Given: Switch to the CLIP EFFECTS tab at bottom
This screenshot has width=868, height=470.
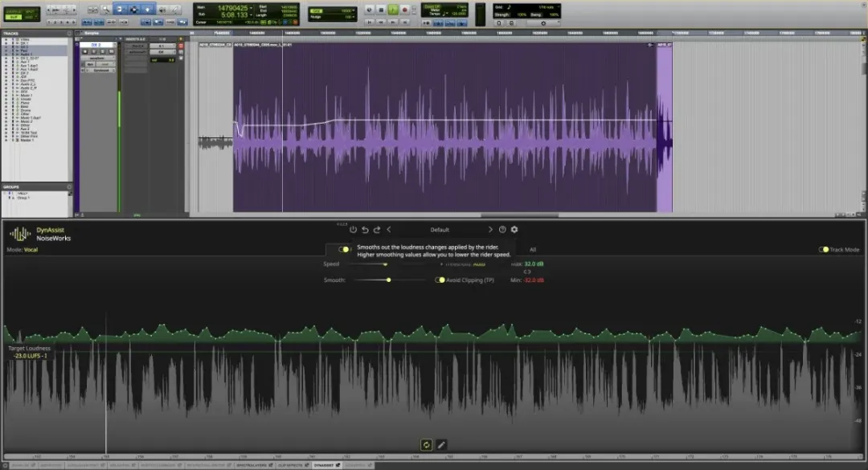Looking at the screenshot, I should tap(293, 465).
